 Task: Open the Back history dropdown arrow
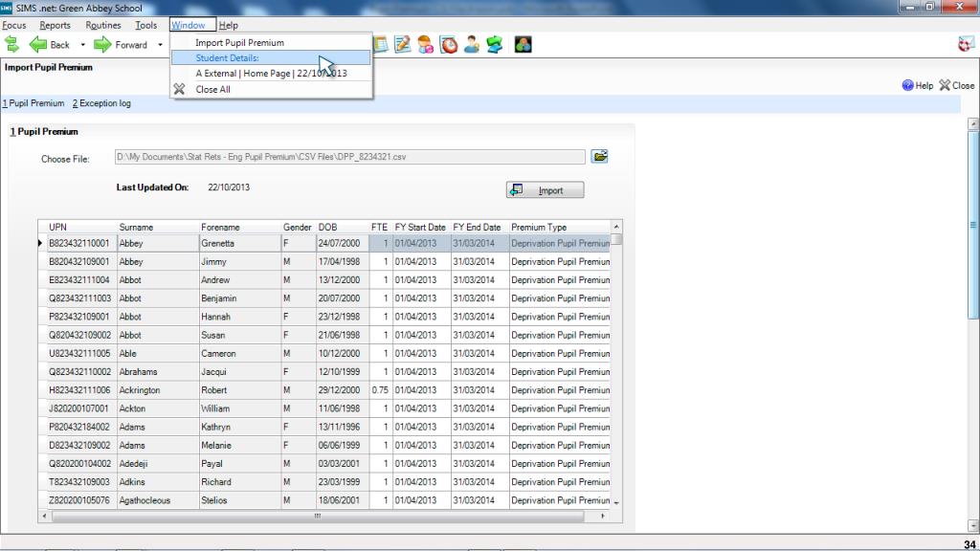point(82,45)
